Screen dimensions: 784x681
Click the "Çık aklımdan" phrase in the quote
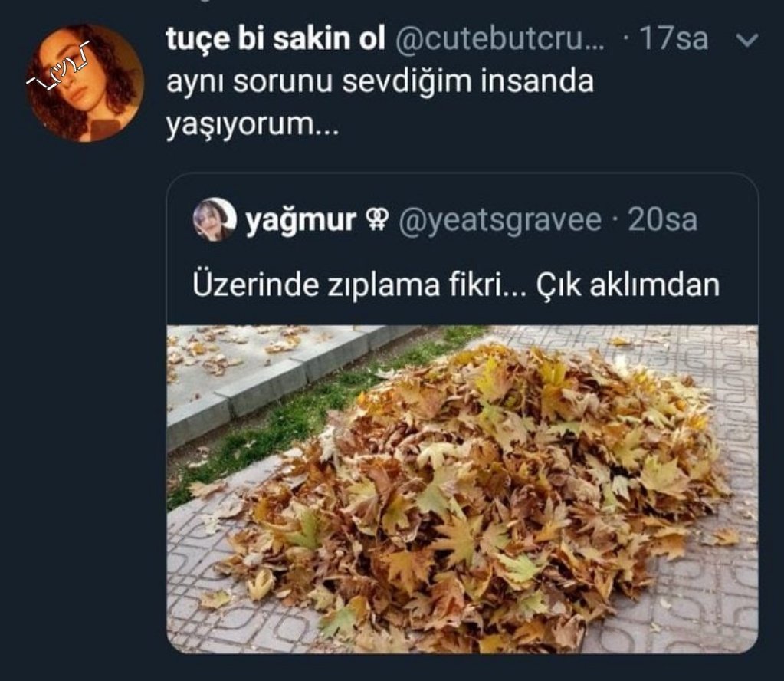point(628,285)
